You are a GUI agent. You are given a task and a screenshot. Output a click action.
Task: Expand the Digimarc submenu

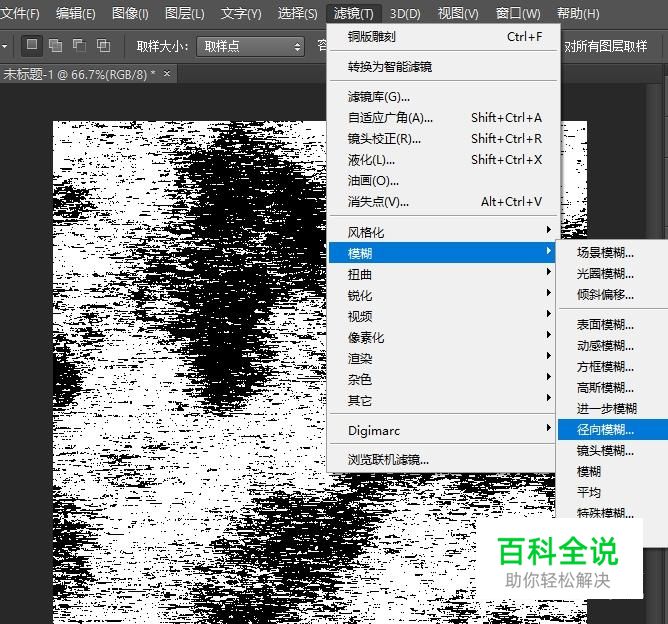[442, 430]
